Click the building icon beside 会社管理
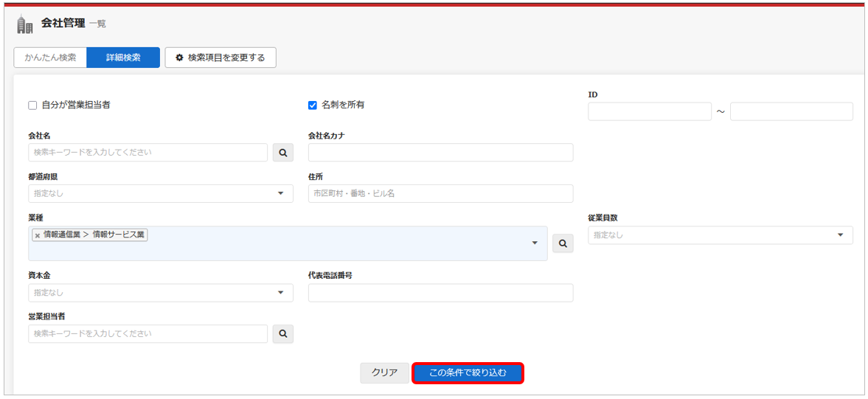This screenshot has width=868, height=399. pyautogui.click(x=25, y=24)
